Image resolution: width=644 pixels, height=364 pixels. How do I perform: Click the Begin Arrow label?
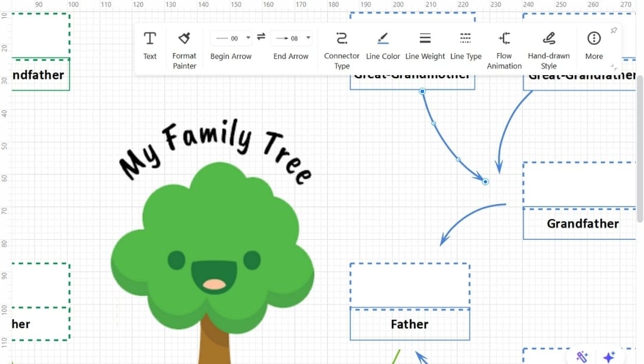(x=231, y=56)
